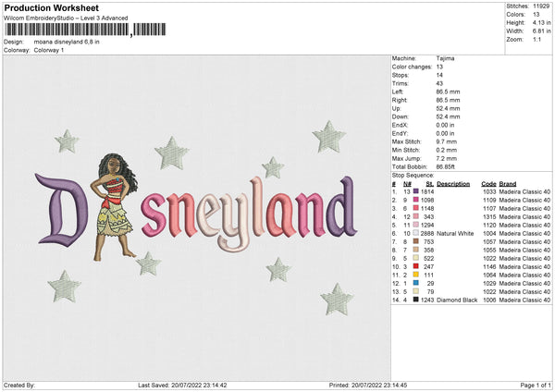Screen dimensions: 555x392
Task: Click the cream swatch with 522 stitches
Action: pos(416,258)
